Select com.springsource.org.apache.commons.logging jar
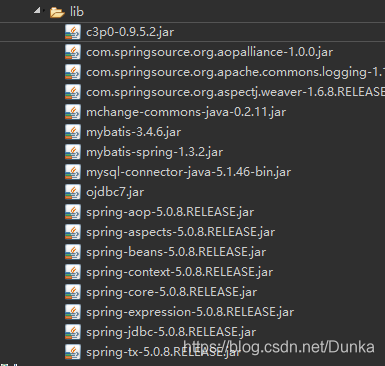385x366 pixels. tap(236, 72)
